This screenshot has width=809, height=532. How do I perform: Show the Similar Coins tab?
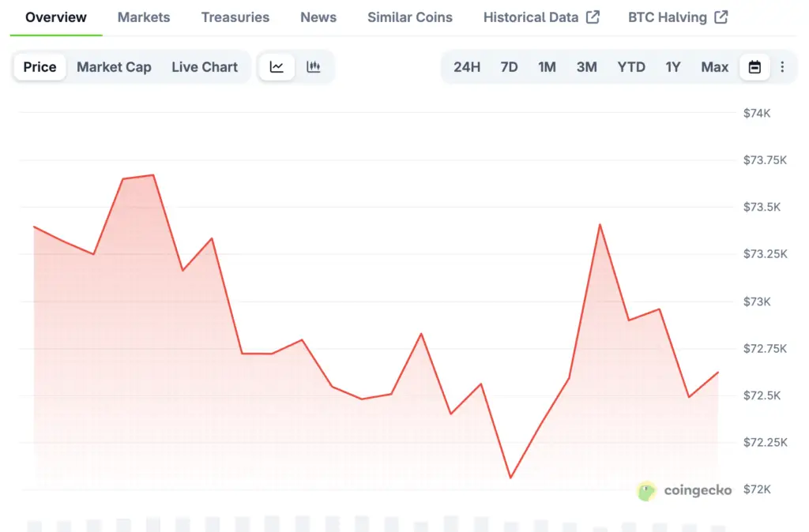click(410, 17)
